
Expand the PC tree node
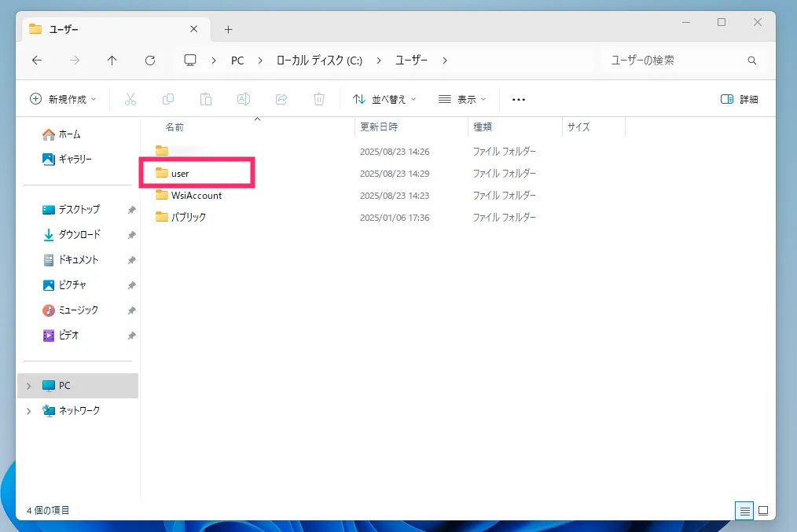29,386
